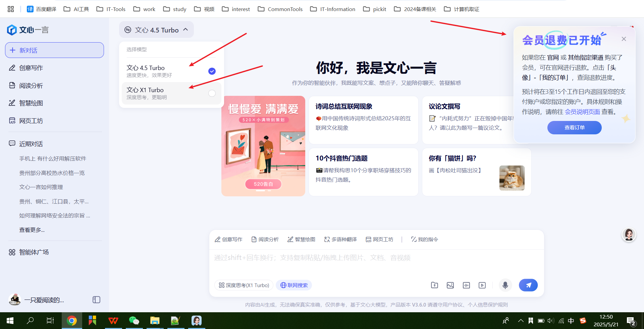Image resolution: width=644 pixels, height=329 pixels.
Task: Collapse the sidebar with the panel icon
Action: pos(96,300)
